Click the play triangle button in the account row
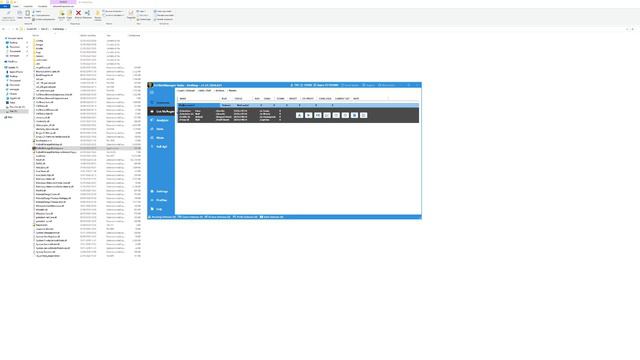 [309, 116]
